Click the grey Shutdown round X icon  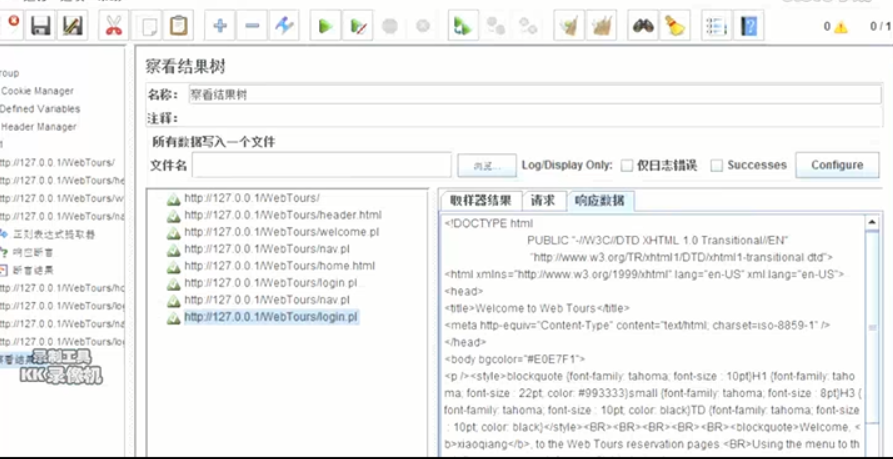(422, 26)
